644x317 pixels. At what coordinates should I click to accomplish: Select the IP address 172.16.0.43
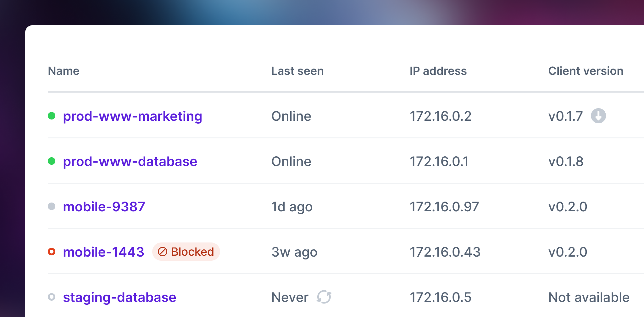click(445, 252)
